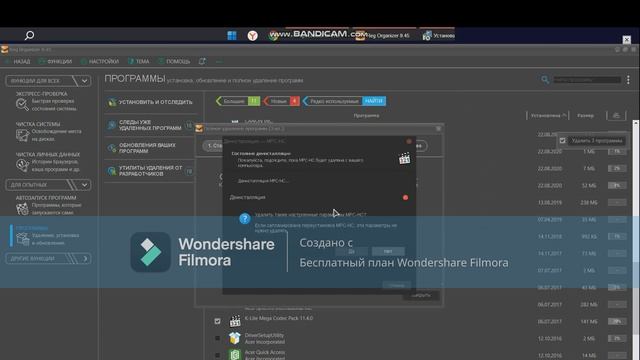Viewport: 640px width, 360px height.
Task: Check the Acer Quick Access checkbox
Action: pos(217,355)
